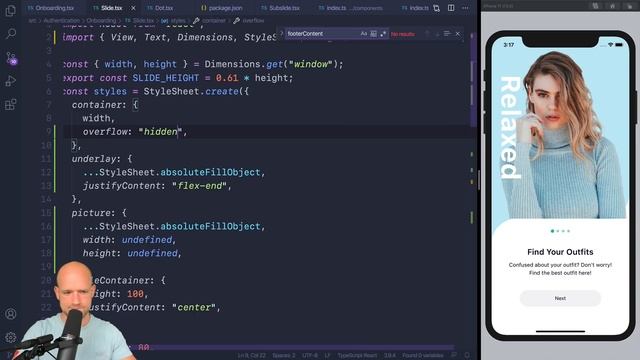This screenshot has width=640, height=360.
Task: Open index.ts components tab
Action: point(351,8)
